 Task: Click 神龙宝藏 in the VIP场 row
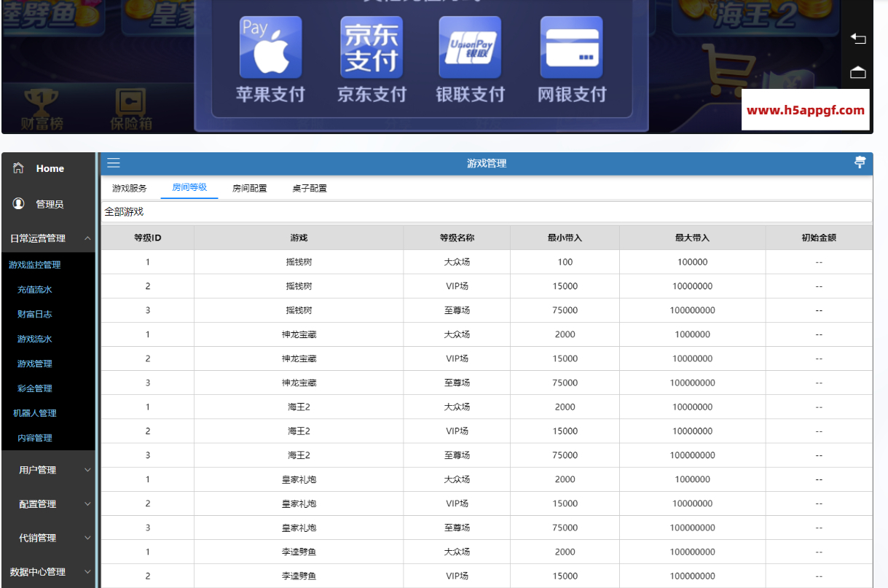299,358
